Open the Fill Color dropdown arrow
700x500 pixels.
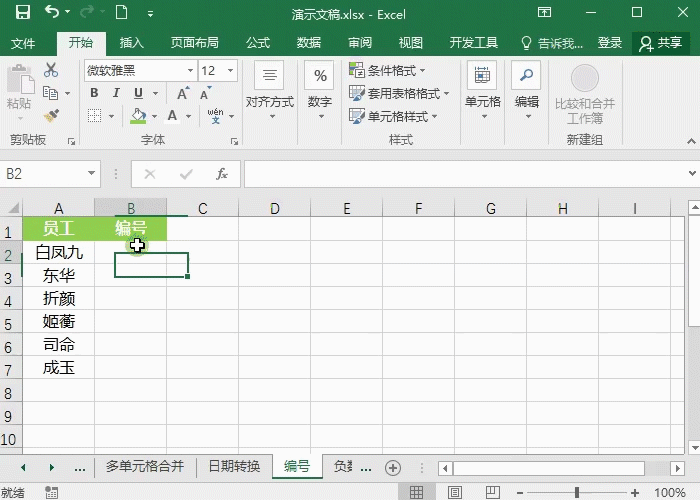pyautogui.click(x=154, y=116)
